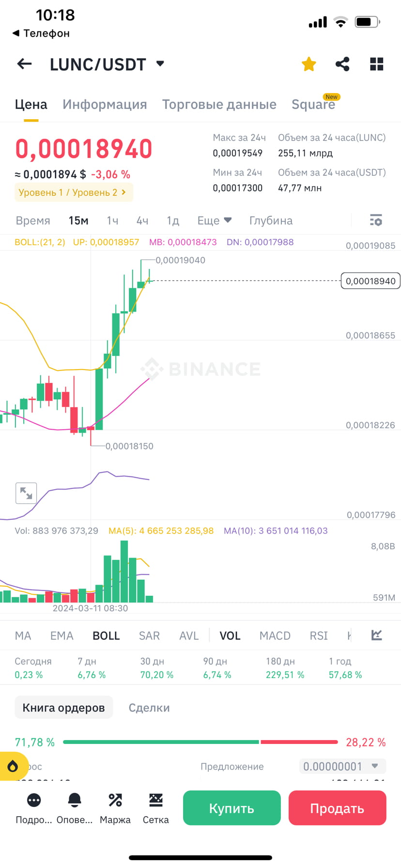Viewport: 401px width, 868px height.
Task: Open chart display settings icon near Глубина
Action: pyautogui.click(x=376, y=220)
